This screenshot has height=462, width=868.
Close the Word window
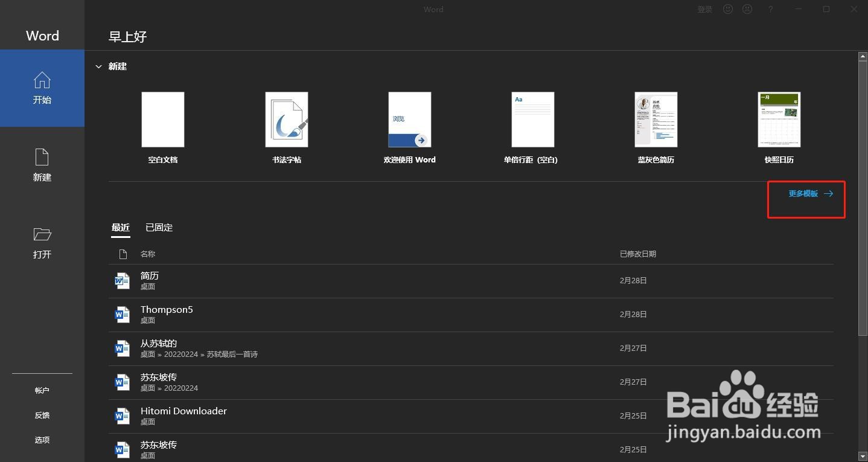854,9
